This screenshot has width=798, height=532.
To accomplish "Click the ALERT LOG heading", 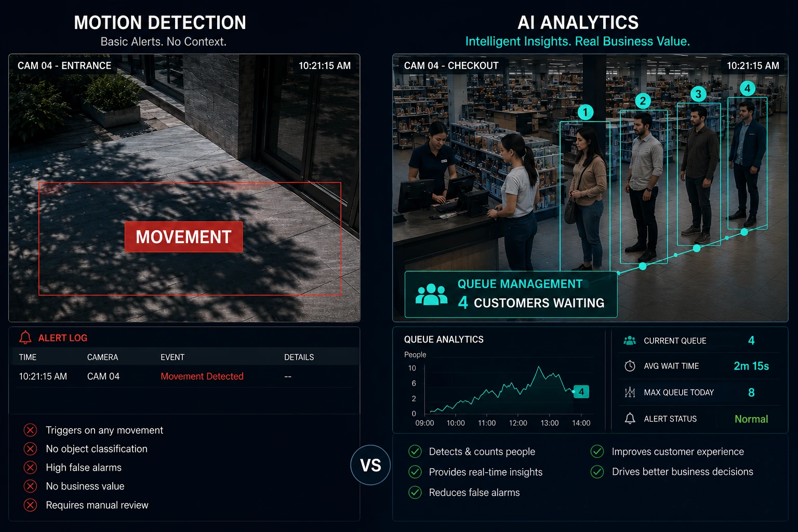I will pos(63,338).
